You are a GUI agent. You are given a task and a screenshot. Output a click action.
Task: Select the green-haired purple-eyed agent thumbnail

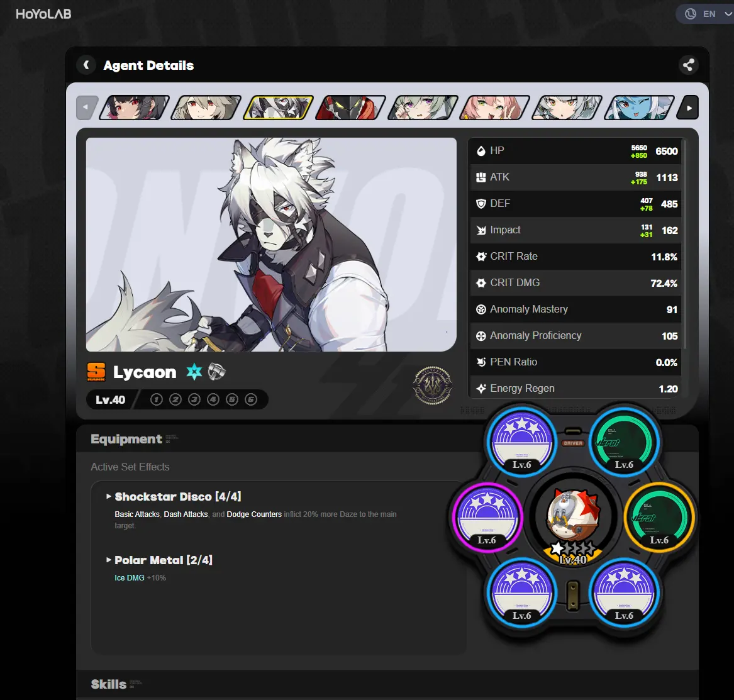(x=423, y=108)
